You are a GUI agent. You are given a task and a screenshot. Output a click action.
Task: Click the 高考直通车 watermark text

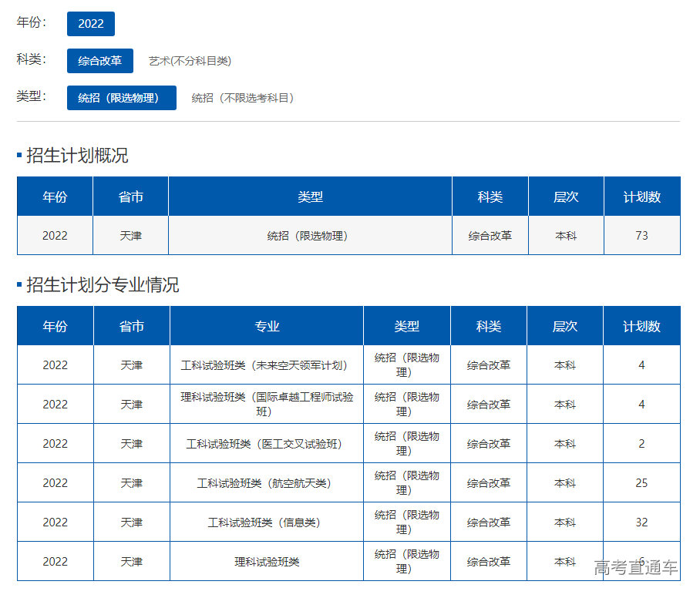click(635, 569)
